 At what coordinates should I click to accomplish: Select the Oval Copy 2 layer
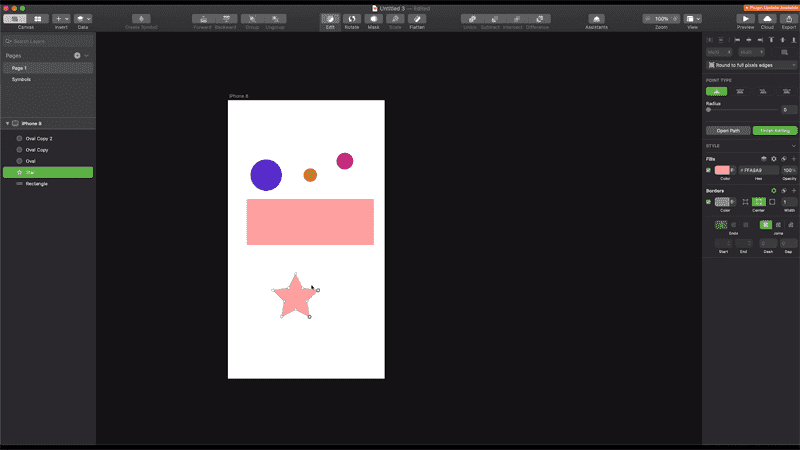point(48,138)
